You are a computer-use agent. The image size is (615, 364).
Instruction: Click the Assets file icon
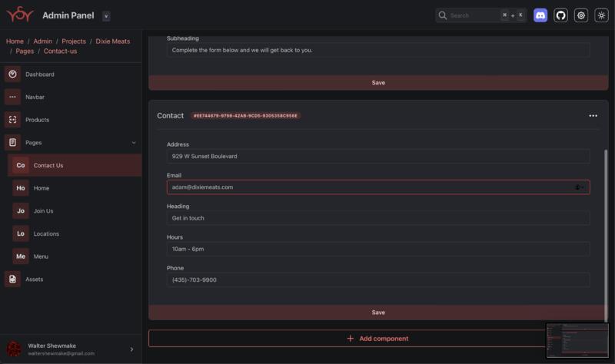click(x=12, y=279)
